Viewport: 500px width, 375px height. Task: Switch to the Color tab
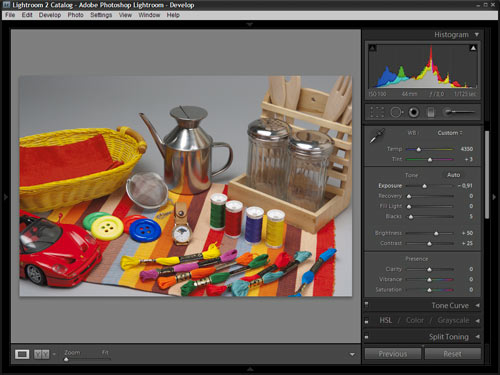[415, 320]
